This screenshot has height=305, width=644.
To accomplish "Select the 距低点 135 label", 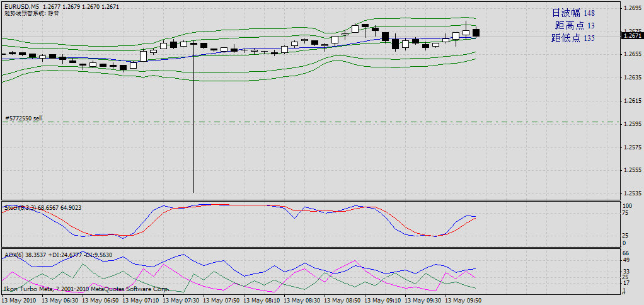I will [x=573, y=38].
